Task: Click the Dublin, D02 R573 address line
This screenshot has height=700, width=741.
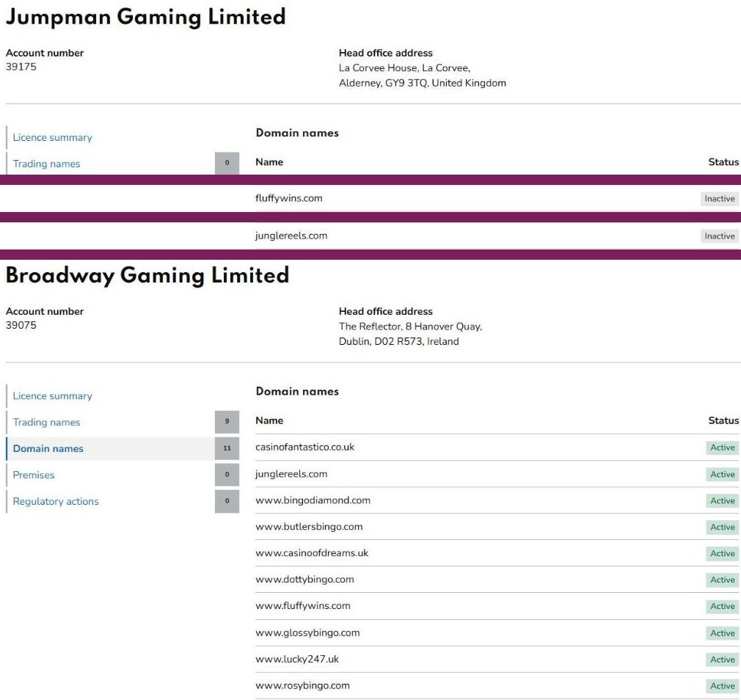Action: 398,342
